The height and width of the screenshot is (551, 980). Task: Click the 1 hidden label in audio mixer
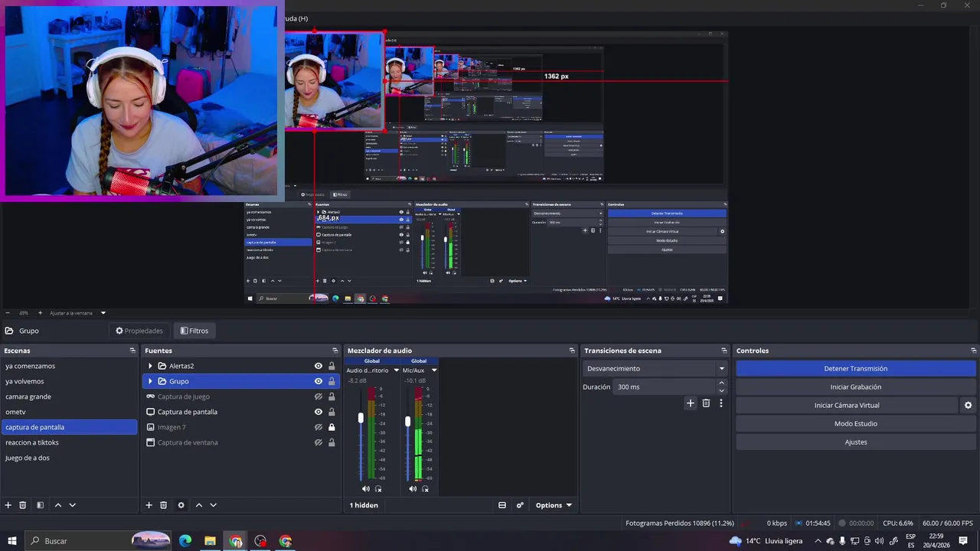[x=364, y=505]
